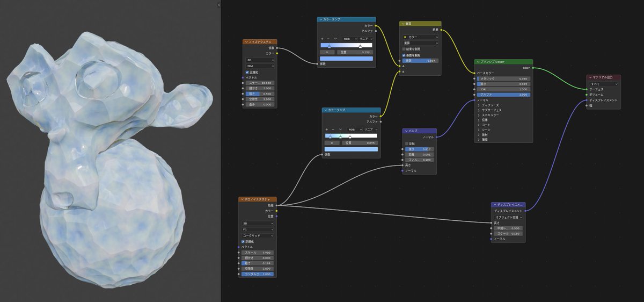Collapse the ノイズテクスチャ node header chevron
Screen dimensions: 644x302
(246, 41)
